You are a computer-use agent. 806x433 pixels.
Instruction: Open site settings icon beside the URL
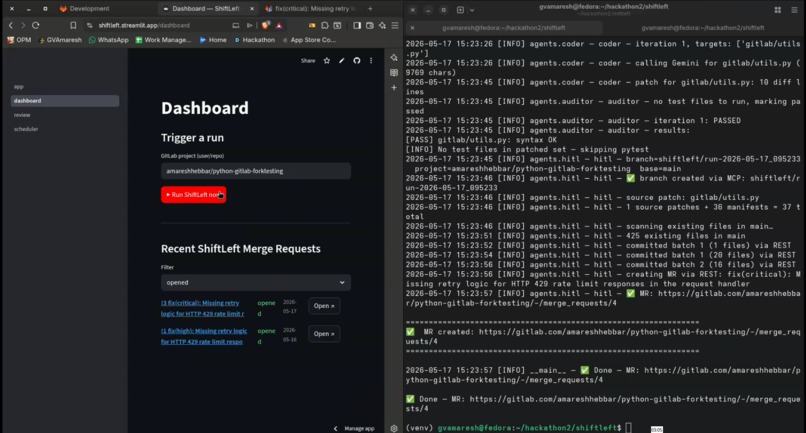coord(89,25)
